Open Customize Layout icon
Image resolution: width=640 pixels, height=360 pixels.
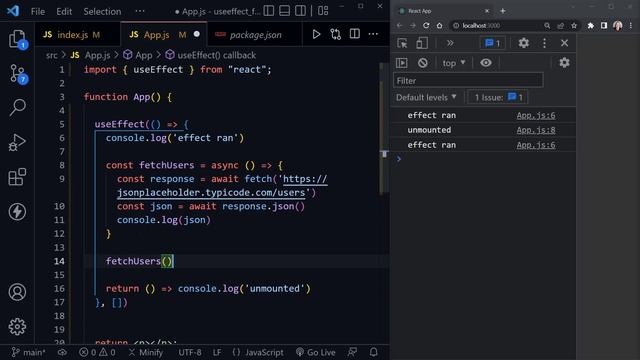click(x=323, y=11)
